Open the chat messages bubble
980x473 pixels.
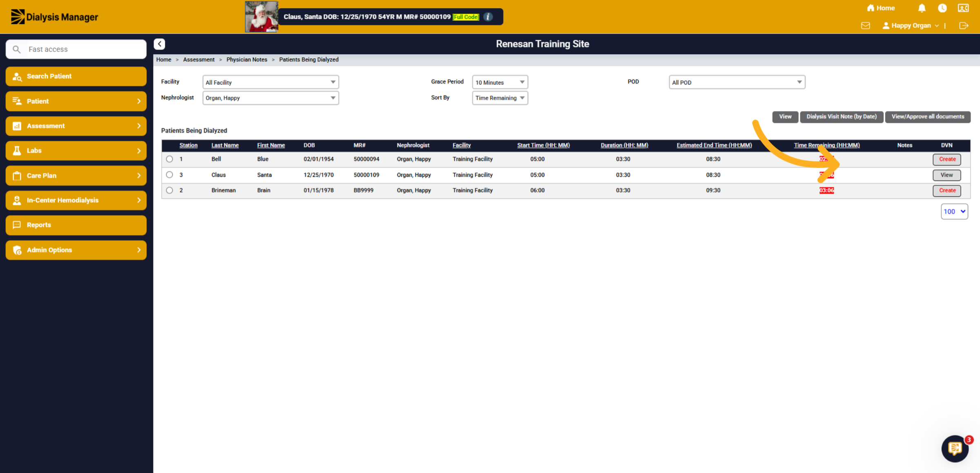[955, 449]
